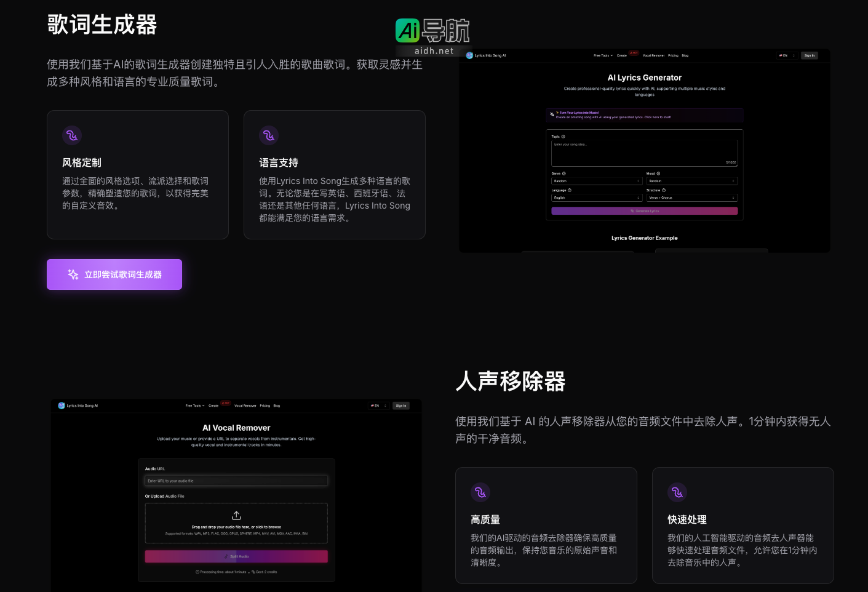Open the Language dropdown showing English
This screenshot has width=868, height=592.
click(x=596, y=198)
